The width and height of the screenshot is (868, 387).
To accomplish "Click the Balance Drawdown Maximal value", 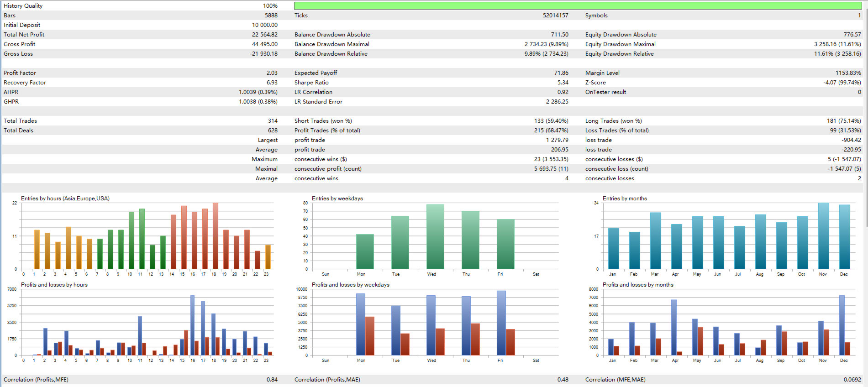I will [546, 44].
